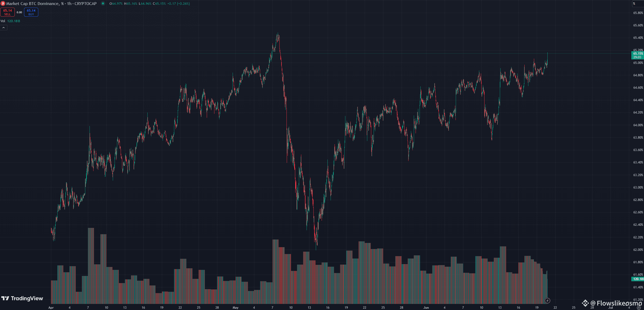Click the TradingView logo
This screenshot has width=644, height=310.
pos(22,298)
